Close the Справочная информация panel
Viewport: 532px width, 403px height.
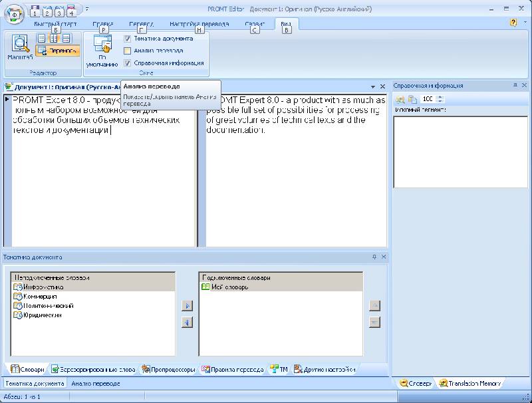tap(524, 85)
